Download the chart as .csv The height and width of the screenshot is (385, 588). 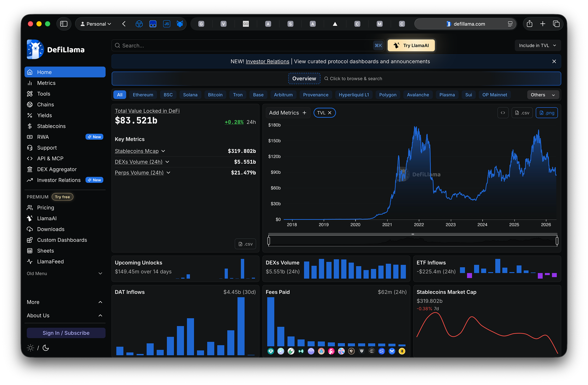coord(522,113)
